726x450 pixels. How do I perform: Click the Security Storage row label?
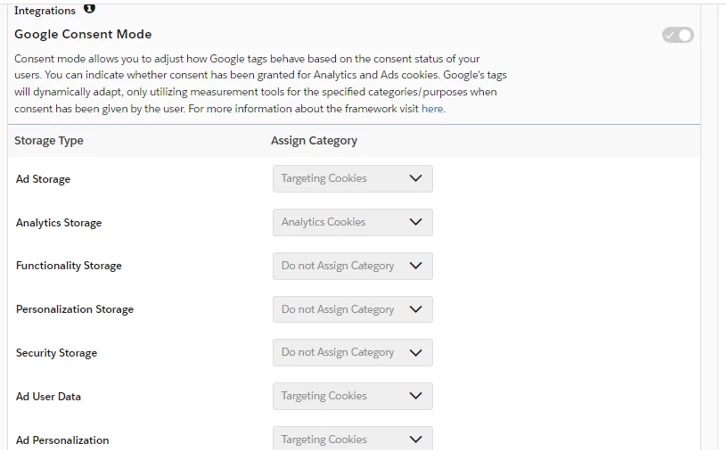click(56, 353)
